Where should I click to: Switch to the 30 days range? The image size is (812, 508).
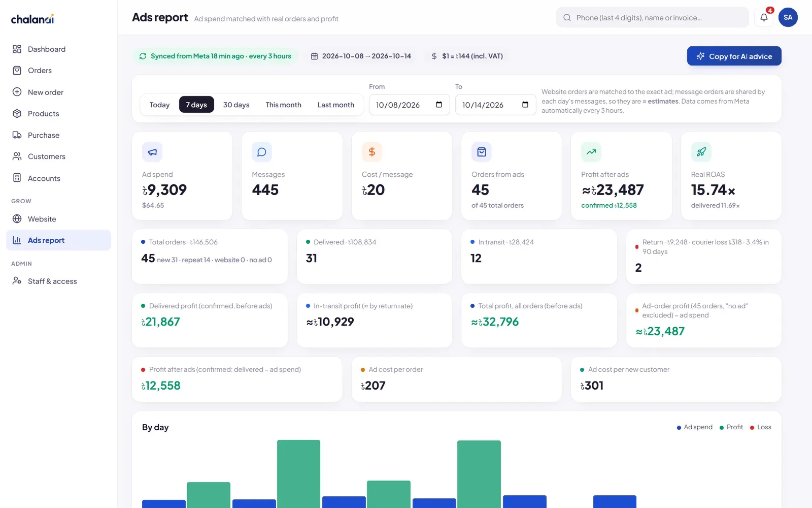click(x=236, y=105)
